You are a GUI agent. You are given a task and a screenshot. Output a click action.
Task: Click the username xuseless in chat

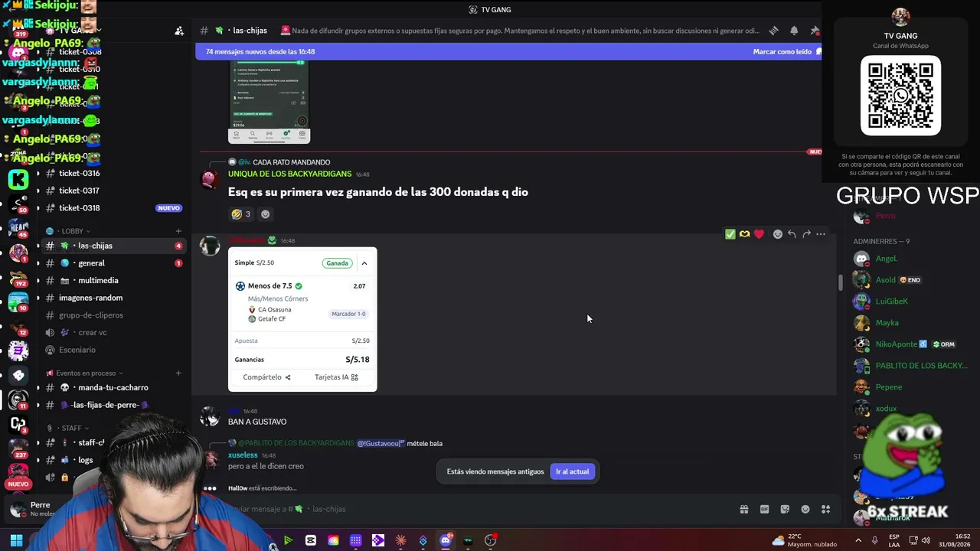[x=243, y=455]
